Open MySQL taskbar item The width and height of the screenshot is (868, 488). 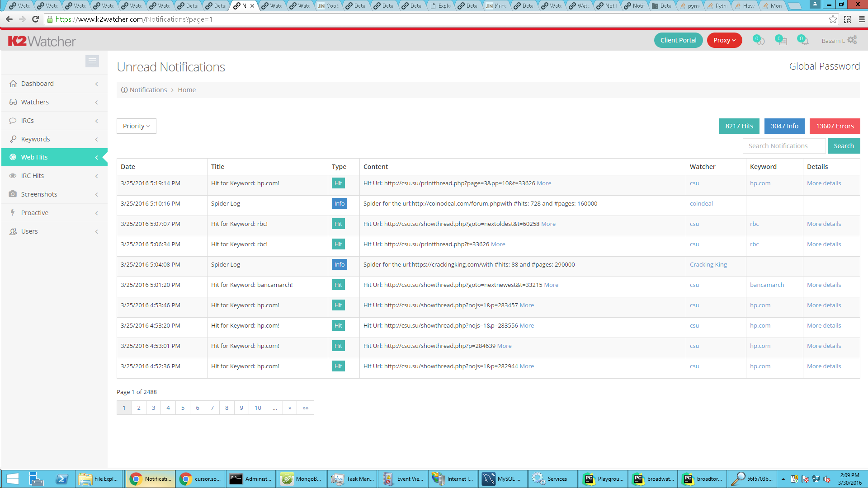click(502, 479)
